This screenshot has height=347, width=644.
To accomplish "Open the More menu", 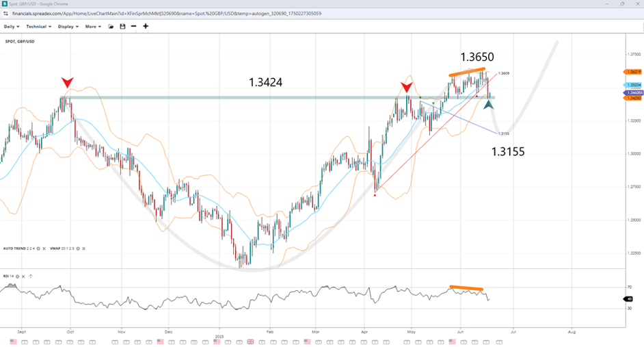I will (93, 27).
